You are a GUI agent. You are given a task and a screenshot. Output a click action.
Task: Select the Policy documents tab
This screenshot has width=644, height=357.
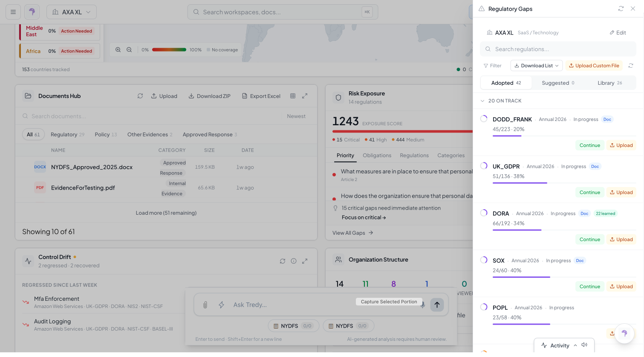[106, 135]
